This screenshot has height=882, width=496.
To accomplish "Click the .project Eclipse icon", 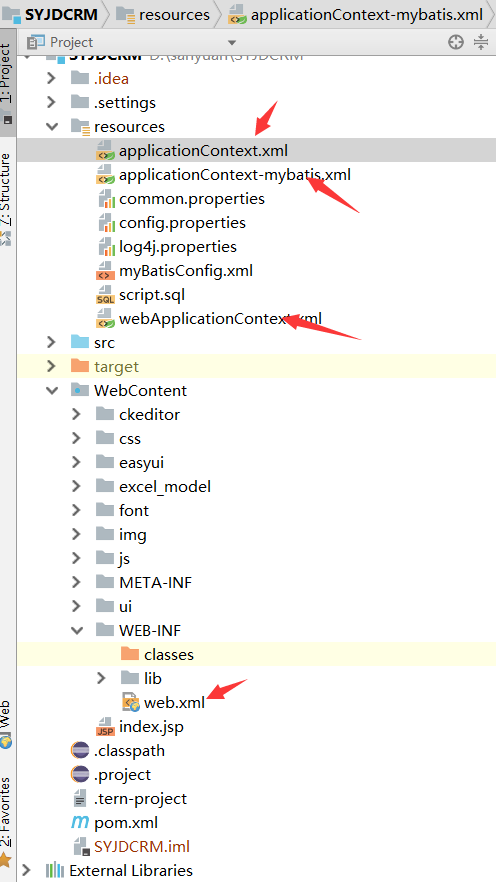I will tap(80, 775).
